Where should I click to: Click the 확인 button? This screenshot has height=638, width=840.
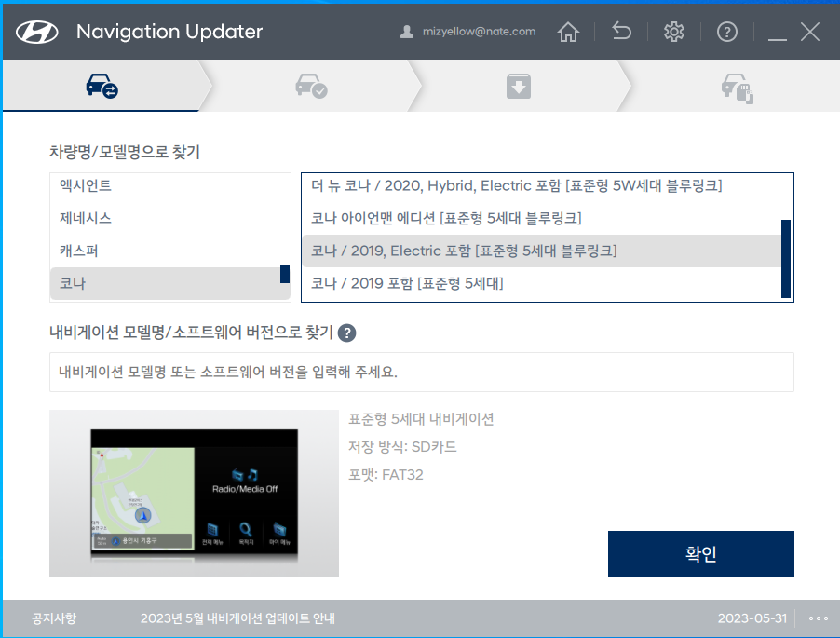[x=700, y=554]
